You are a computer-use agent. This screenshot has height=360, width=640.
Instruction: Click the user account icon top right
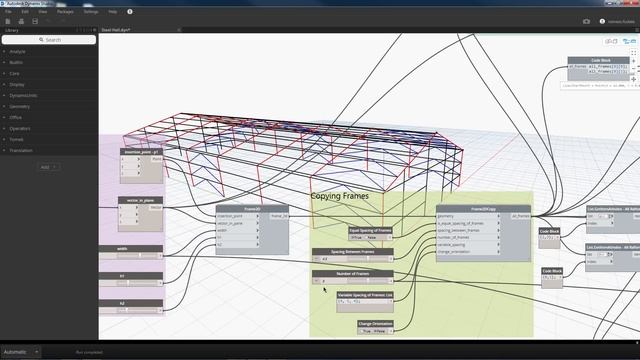pos(602,21)
